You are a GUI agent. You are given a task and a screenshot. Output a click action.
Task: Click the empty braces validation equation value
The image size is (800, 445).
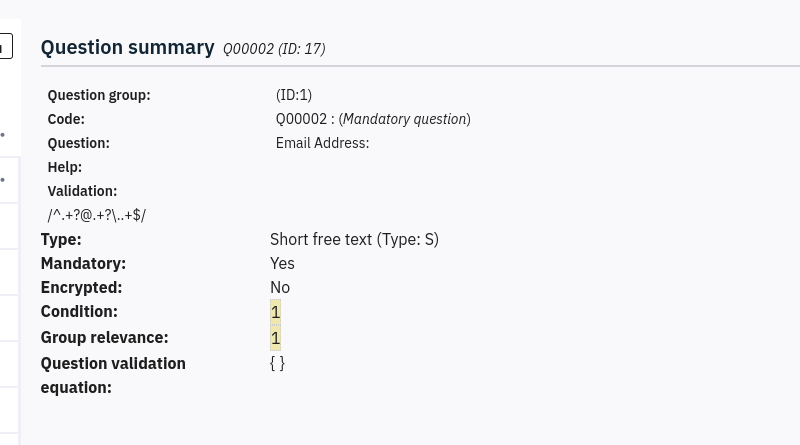(x=277, y=363)
